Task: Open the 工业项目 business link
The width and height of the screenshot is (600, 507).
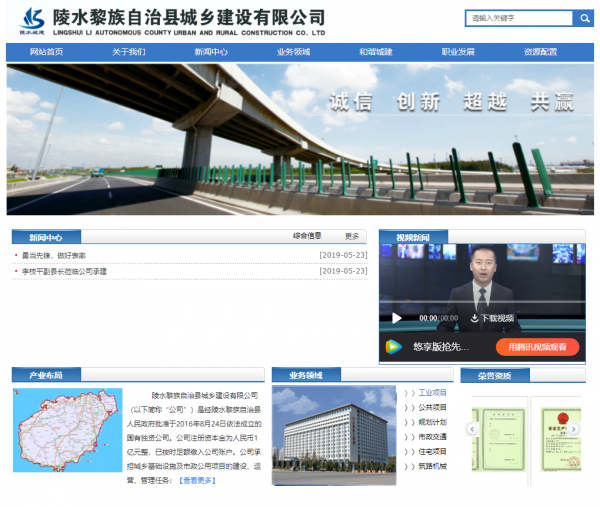Action: pos(432,393)
